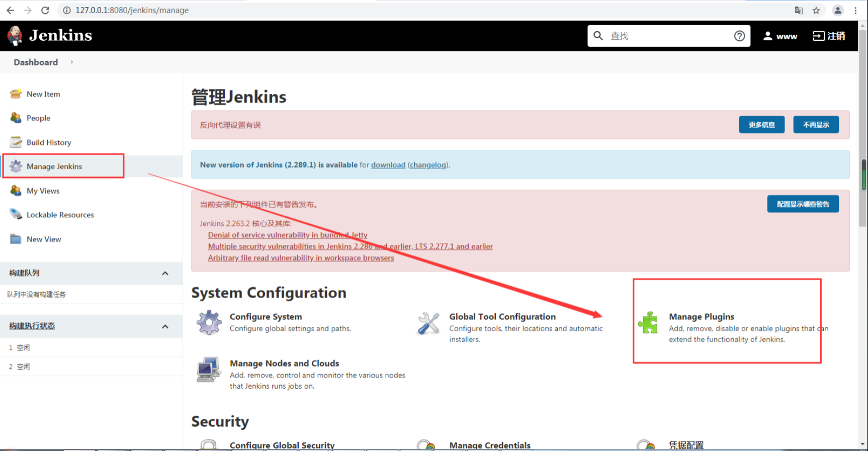Click the browser address bar URL

pyautogui.click(x=132, y=10)
